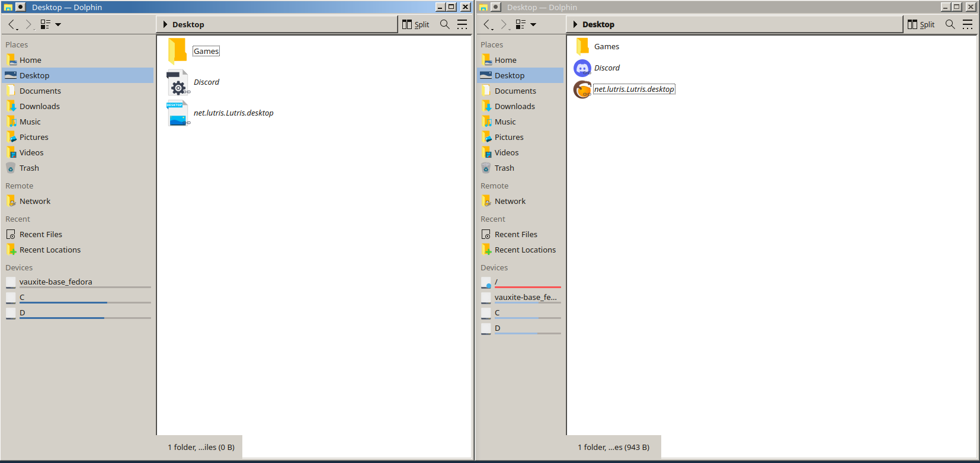Open Videos in right window's sidebar
This screenshot has width=980, height=463.
click(x=521, y=152)
